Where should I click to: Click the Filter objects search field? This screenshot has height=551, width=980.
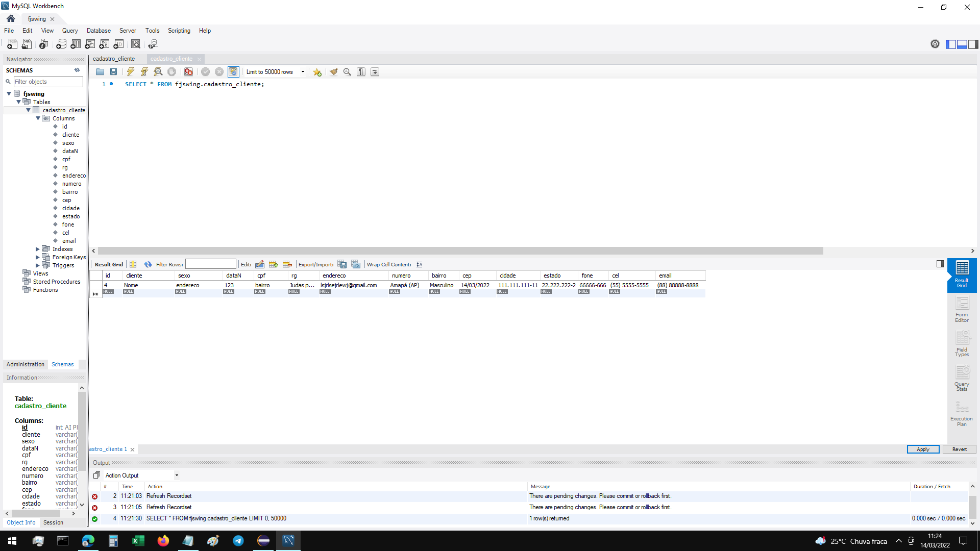coord(48,82)
